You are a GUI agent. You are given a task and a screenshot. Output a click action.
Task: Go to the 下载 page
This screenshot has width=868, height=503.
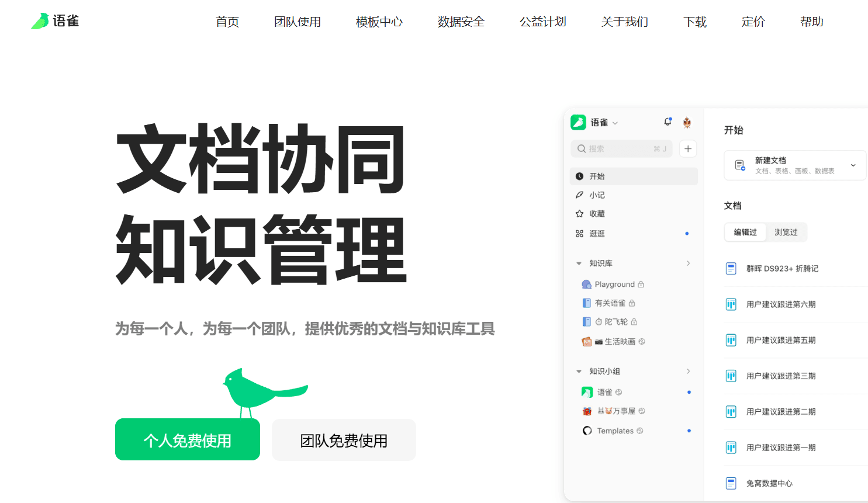(x=695, y=22)
